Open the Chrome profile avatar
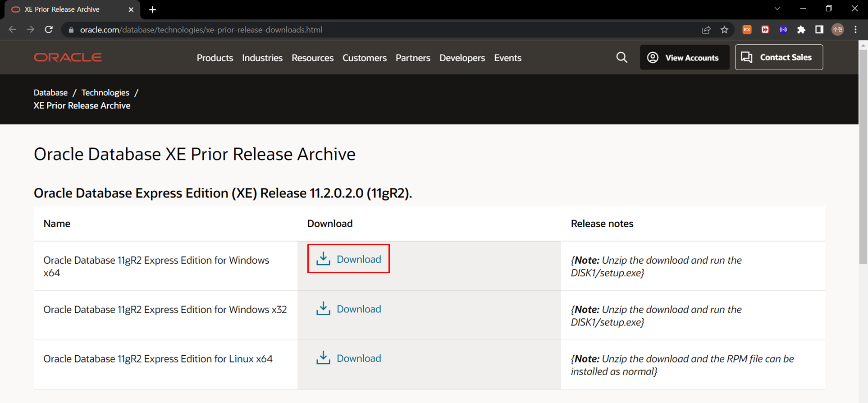Screen dimensions: 868x403 (x=838, y=30)
